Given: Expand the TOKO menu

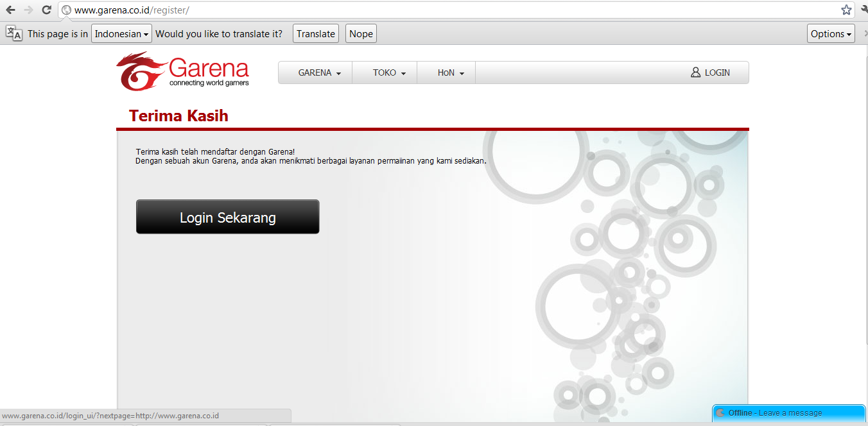Looking at the screenshot, I should (385, 72).
